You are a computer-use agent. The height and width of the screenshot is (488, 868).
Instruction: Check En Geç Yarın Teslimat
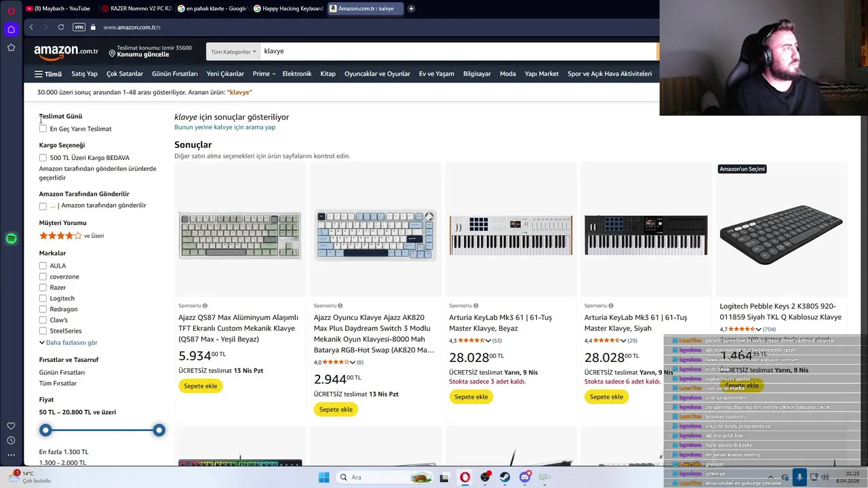pyautogui.click(x=43, y=129)
